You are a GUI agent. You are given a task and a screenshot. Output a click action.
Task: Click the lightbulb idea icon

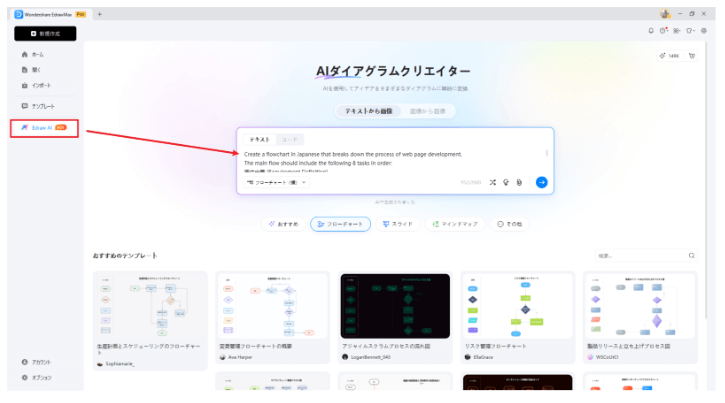(506, 182)
